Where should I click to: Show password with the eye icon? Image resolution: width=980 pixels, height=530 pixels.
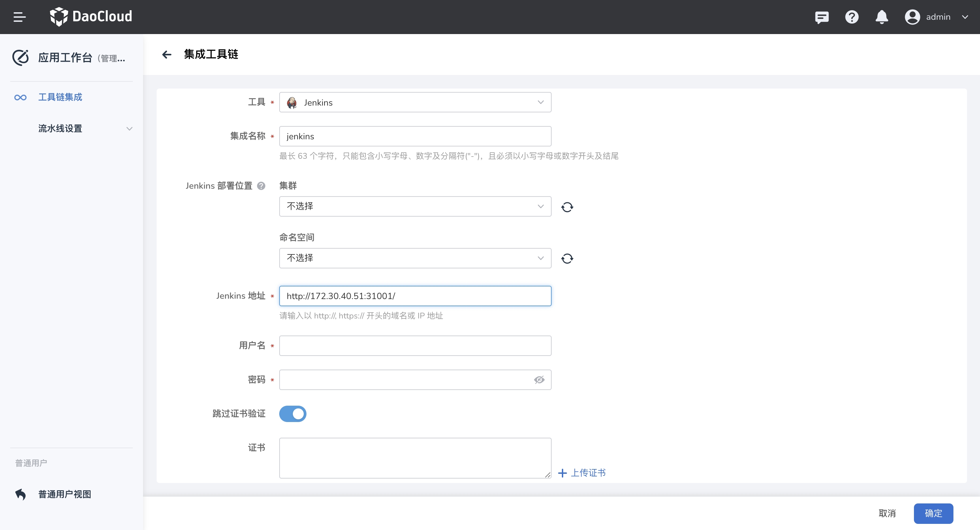[539, 380]
